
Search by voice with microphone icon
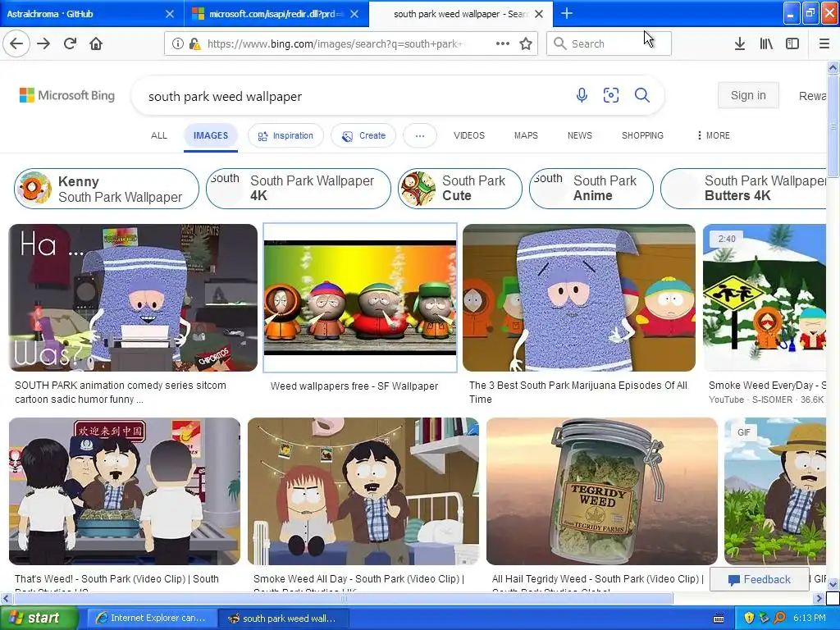pyautogui.click(x=582, y=95)
